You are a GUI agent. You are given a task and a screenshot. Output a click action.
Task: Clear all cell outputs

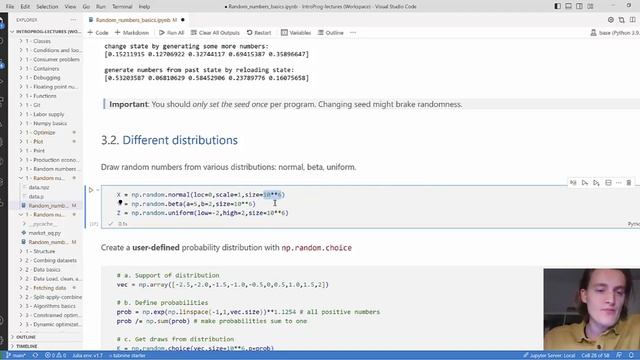(x=215, y=33)
